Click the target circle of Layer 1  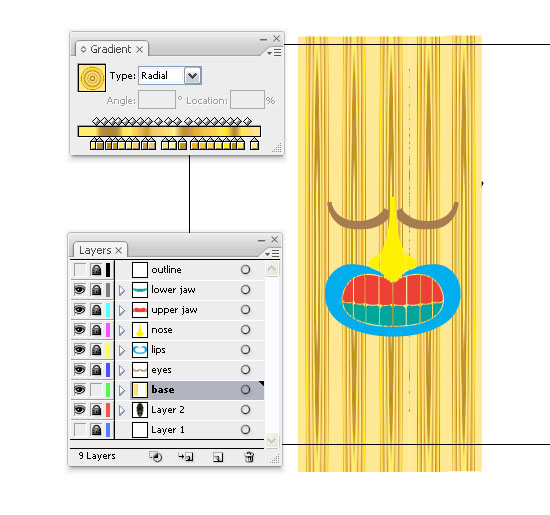[246, 429]
